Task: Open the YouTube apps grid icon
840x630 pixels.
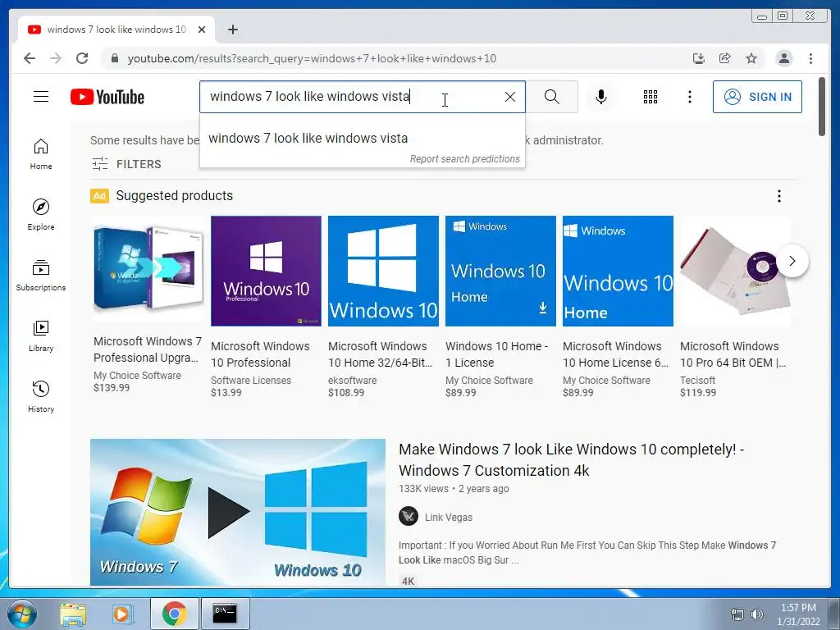Action: [x=651, y=97]
